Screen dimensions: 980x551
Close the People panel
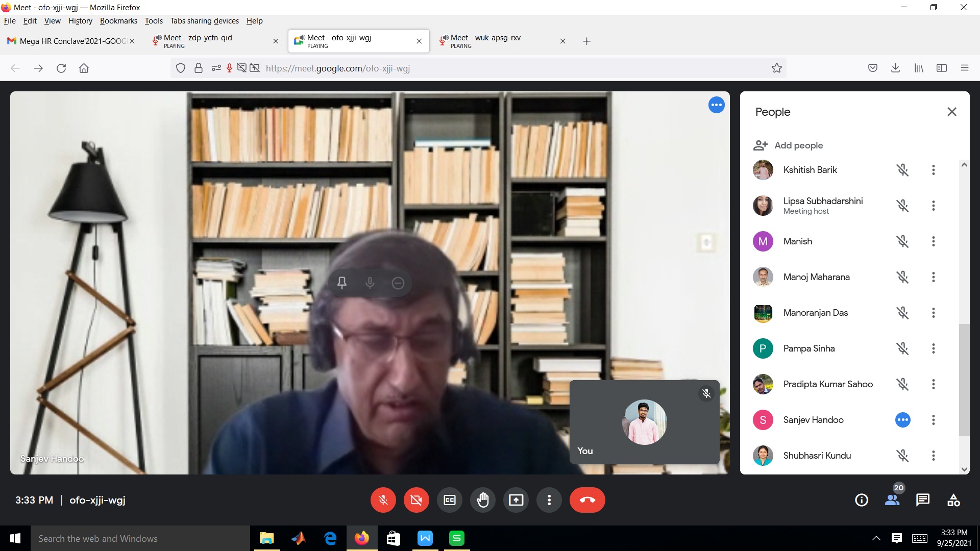click(951, 112)
